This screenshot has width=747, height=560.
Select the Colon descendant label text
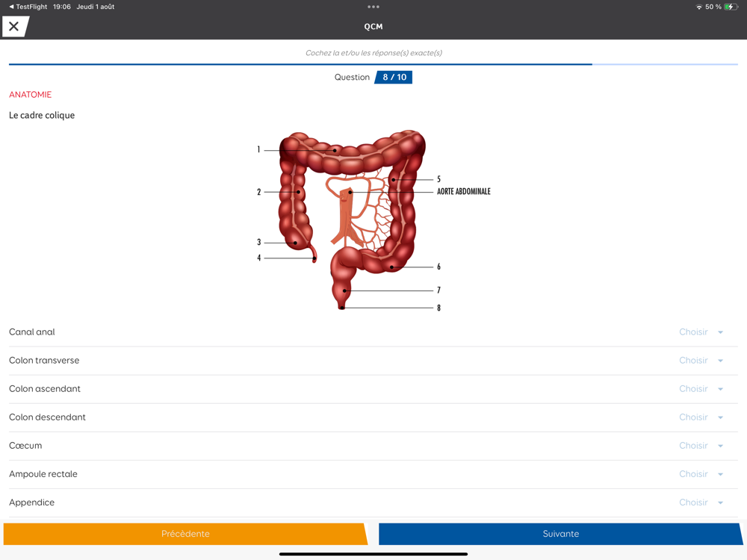(47, 417)
